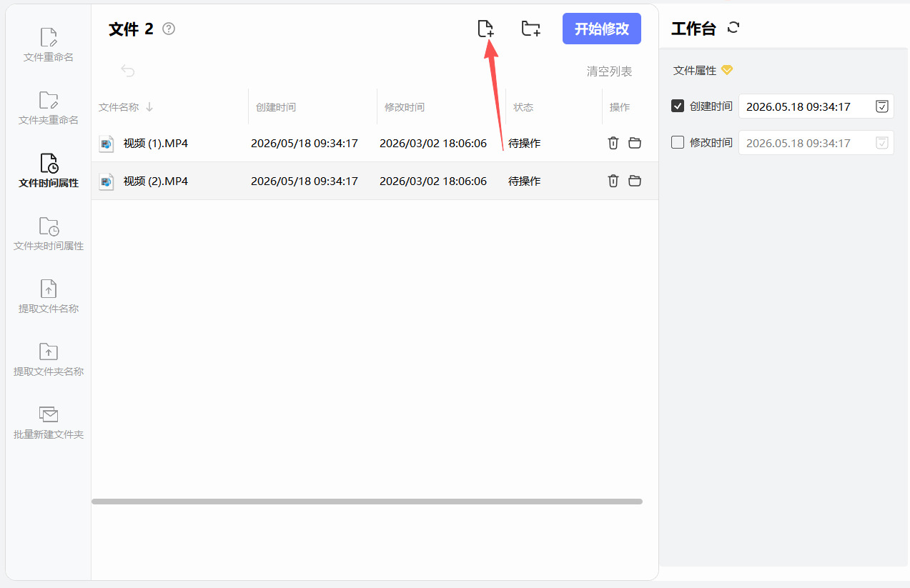
Task: Click the gold diamond icon beside 文件属性
Action: click(x=727, y=70)
